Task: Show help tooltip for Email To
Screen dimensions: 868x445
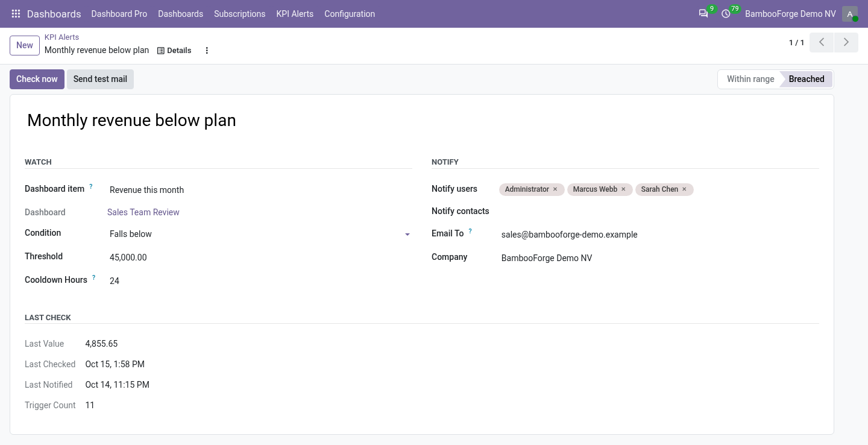Action: (x=470, y=231)
